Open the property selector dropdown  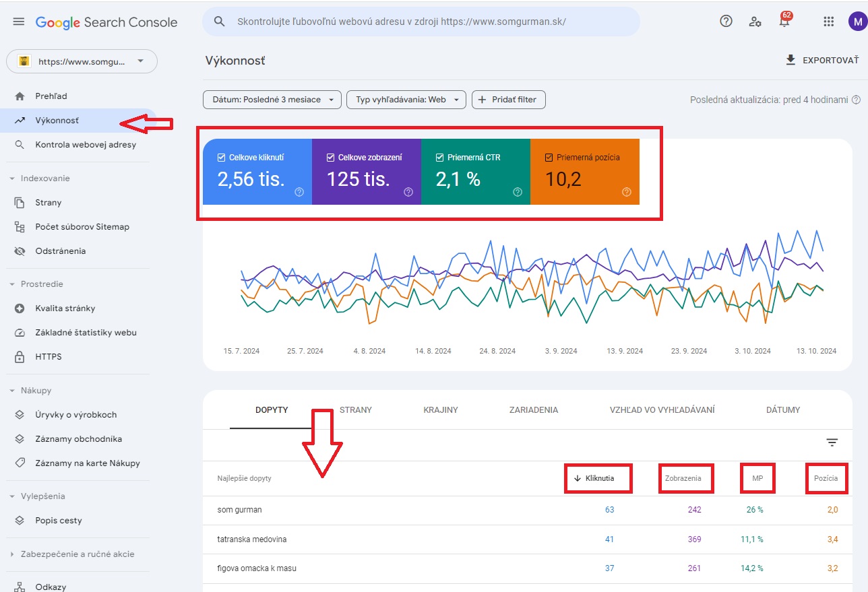[82, 61]
